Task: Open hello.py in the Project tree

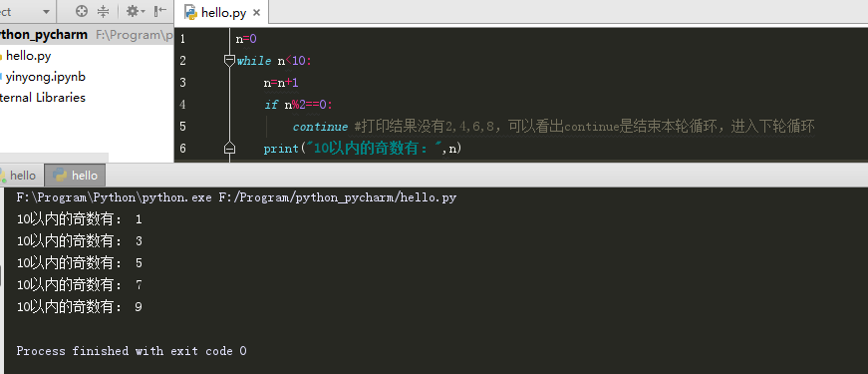Action: 28,56
